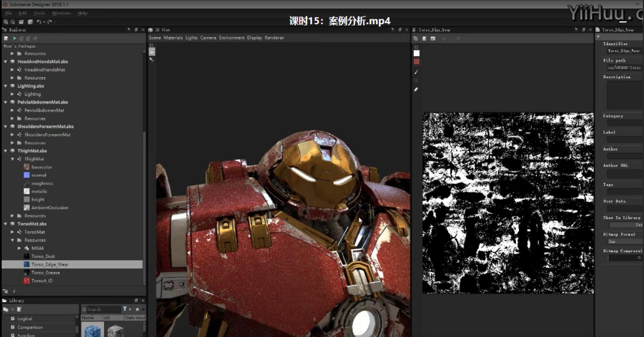Open the 3D View Renderer menu
The height and width of the screenshot is (337, 644).
[x=274, y=38]
